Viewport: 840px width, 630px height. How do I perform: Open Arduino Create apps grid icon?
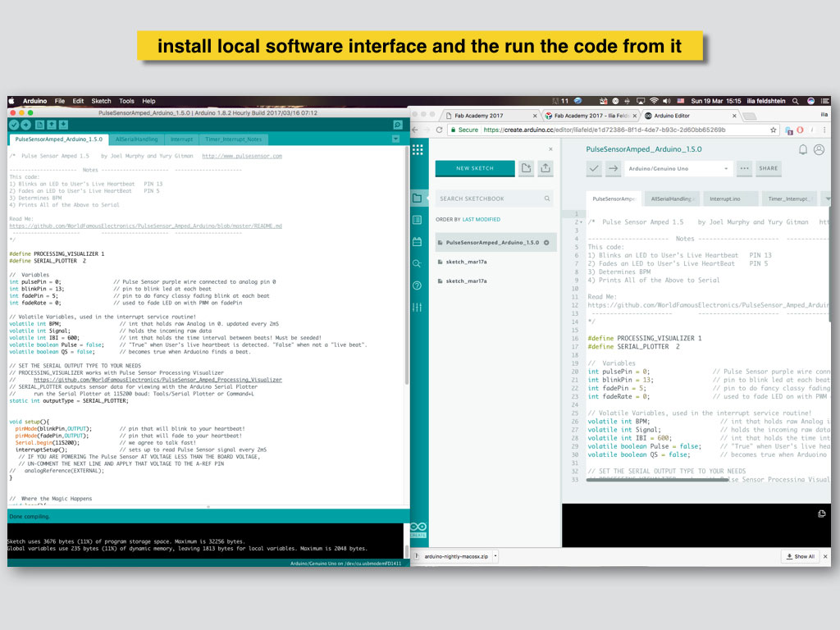click(x=418, y=149)
